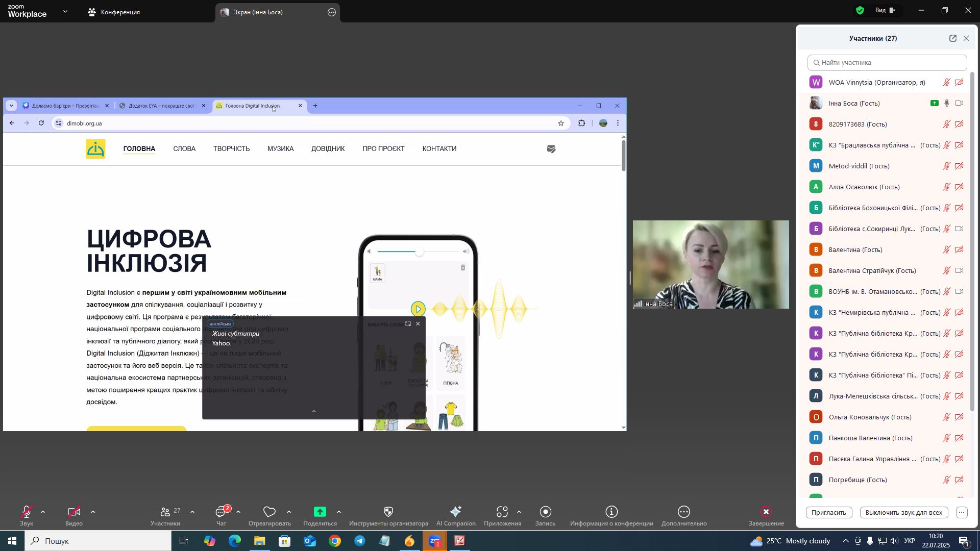Expand chat options arrow in toolbar

(x=238, y=512)
